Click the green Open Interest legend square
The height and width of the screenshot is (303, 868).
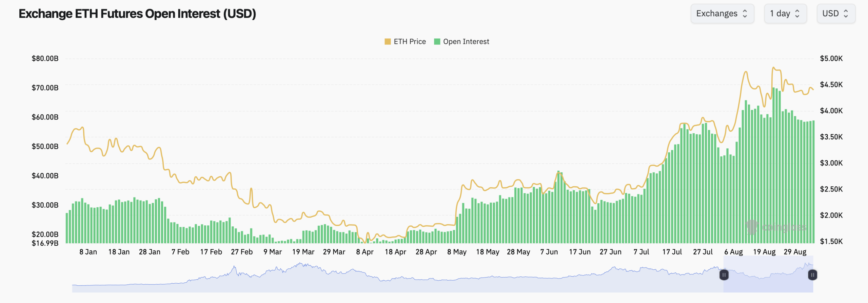click(437, 42)
